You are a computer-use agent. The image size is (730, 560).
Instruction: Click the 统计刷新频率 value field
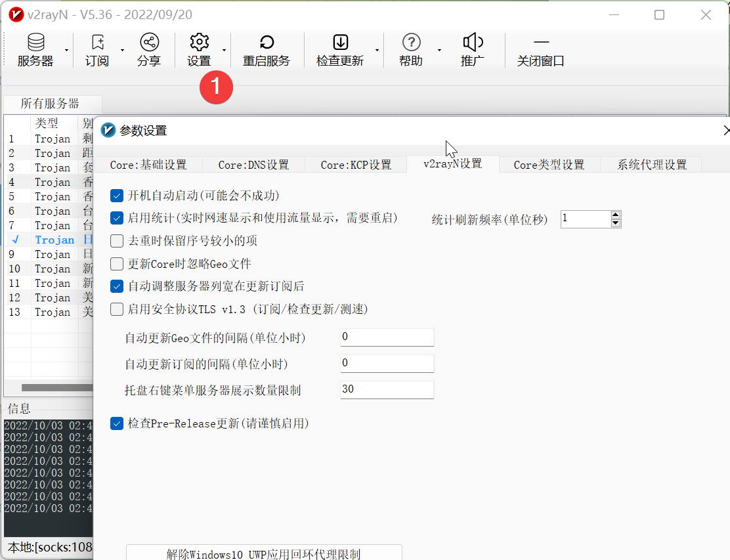[x=586, y=219]
